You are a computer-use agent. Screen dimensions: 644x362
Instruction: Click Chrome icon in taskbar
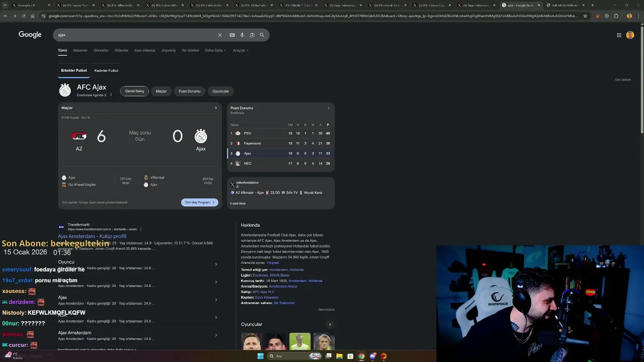(x=361, y=356)
